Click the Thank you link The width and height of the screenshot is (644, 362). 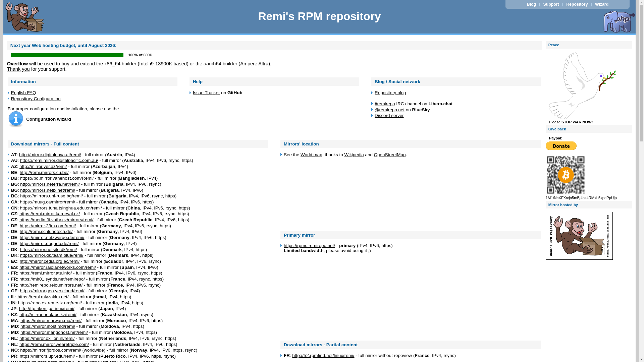click(18, 69)
